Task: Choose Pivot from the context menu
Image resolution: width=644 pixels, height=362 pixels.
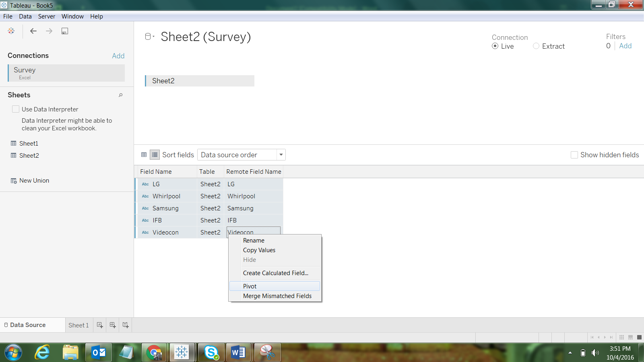Action: (x=275, y=286)
